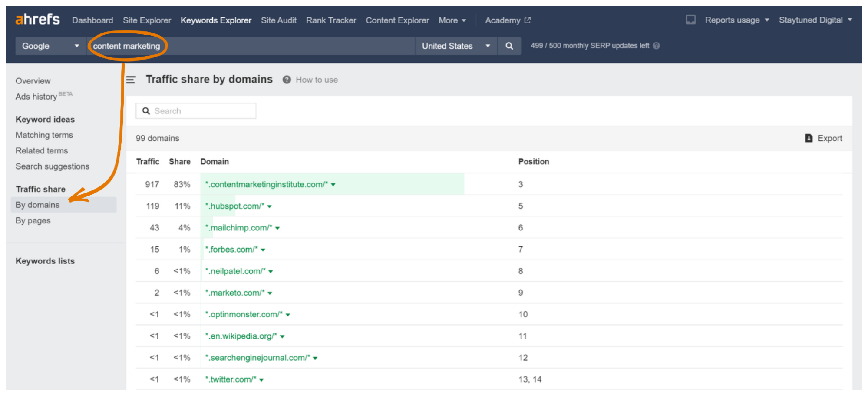Expand the forbes.com domain arrow
868x396 pixels.
tap(263, 250)
